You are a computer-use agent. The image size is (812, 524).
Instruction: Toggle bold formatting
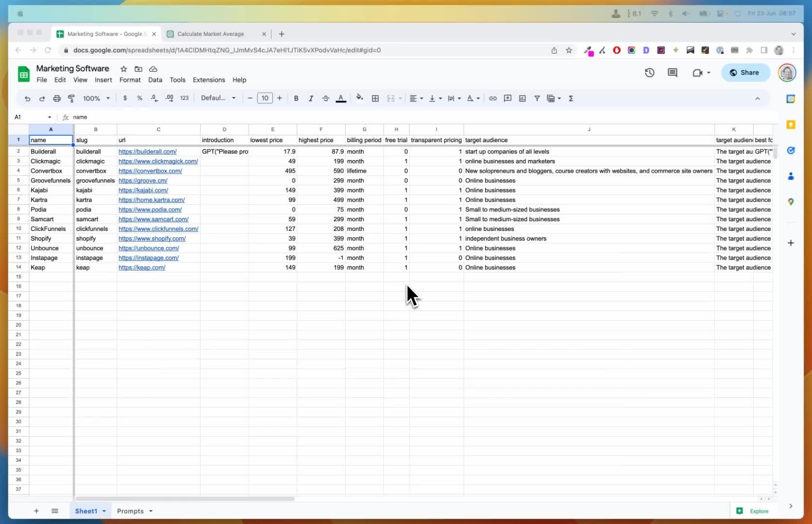pyautogui.click(x=296, y=98)
